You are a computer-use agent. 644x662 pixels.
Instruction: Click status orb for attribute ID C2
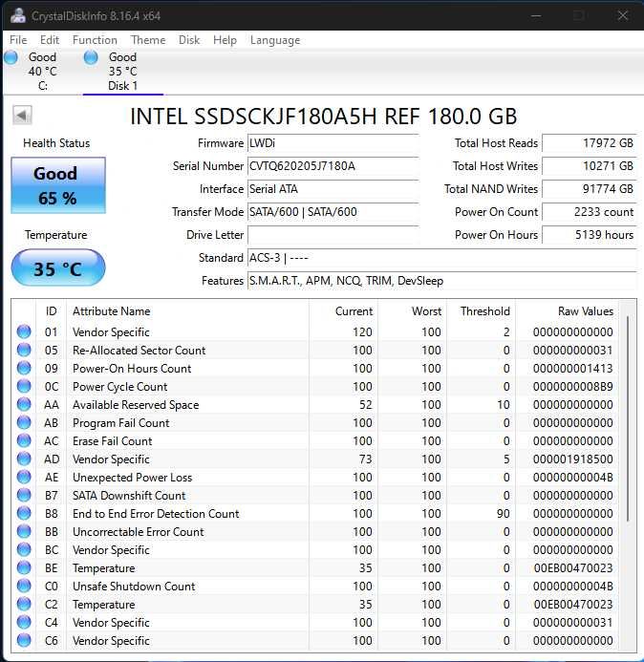[x=24, y=604]
